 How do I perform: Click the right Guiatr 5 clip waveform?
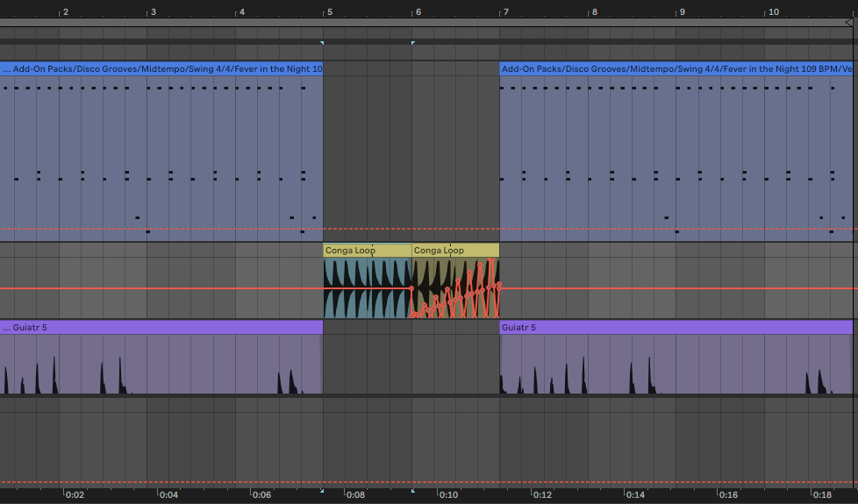[676, 368]
